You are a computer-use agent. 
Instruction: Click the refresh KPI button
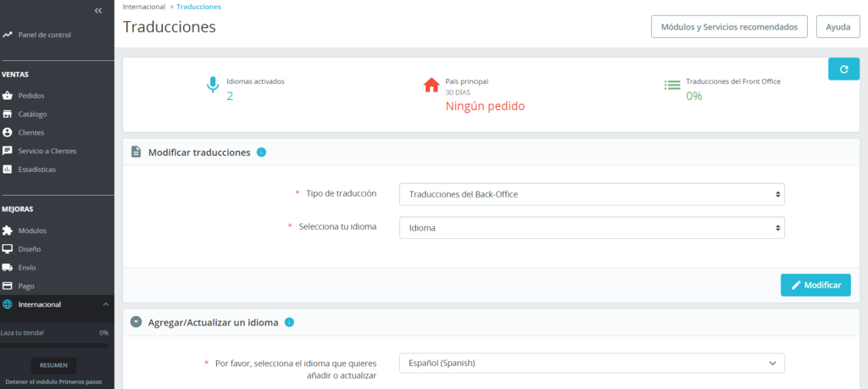coord(843,69)
